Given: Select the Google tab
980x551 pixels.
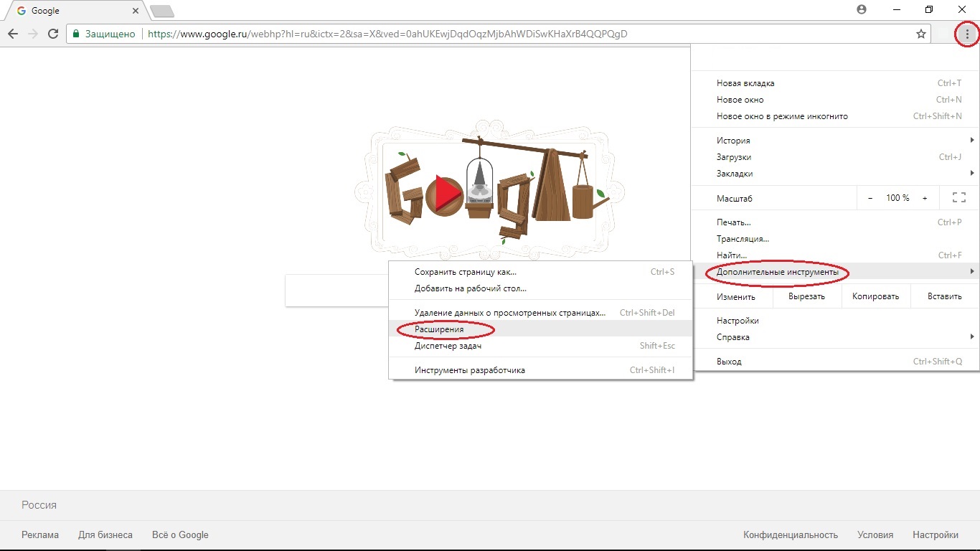Looking at the screenshot, I should (75, 11).
